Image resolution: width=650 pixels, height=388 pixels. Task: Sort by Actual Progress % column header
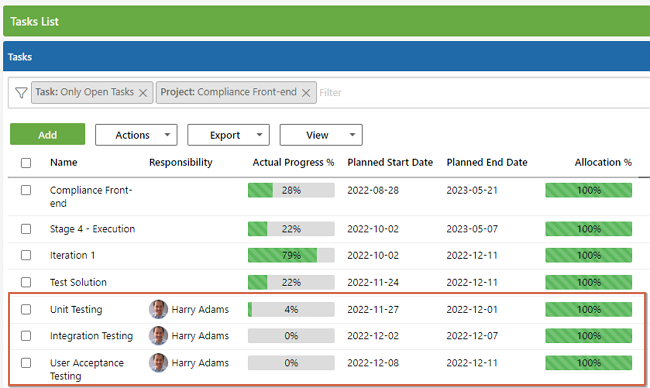293,162
